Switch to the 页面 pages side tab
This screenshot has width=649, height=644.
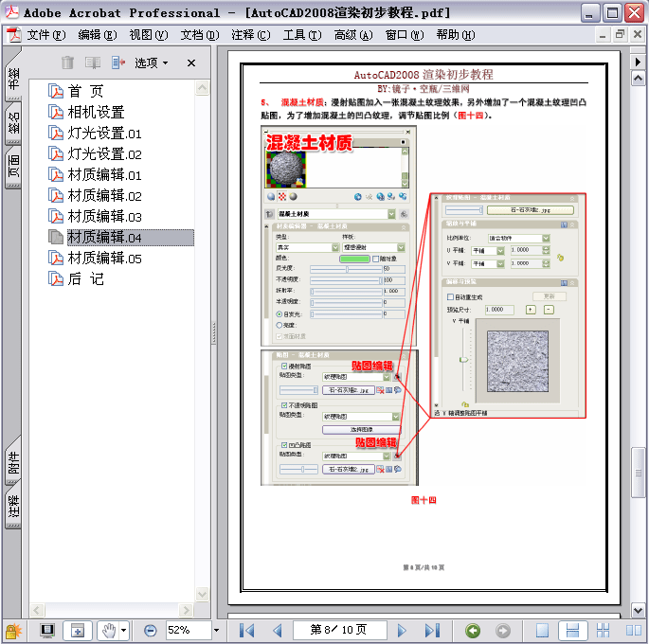pyautogui.click(x=13, y=167)
